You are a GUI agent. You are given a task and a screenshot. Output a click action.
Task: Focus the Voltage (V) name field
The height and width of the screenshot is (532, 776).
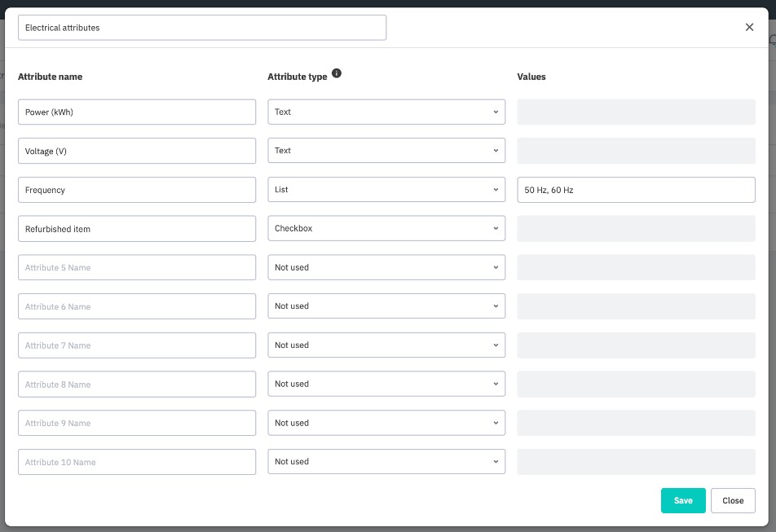tap(136, 151)
